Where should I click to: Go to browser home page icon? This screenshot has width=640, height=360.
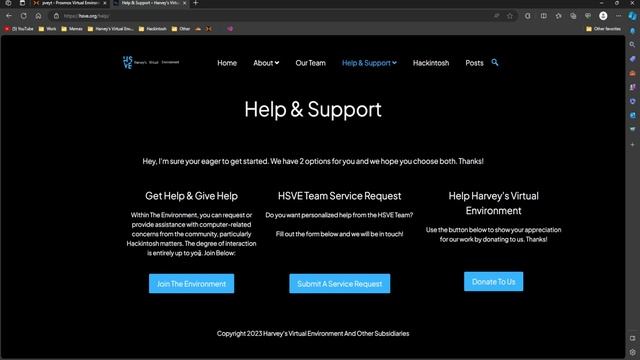tap(38, 16)
